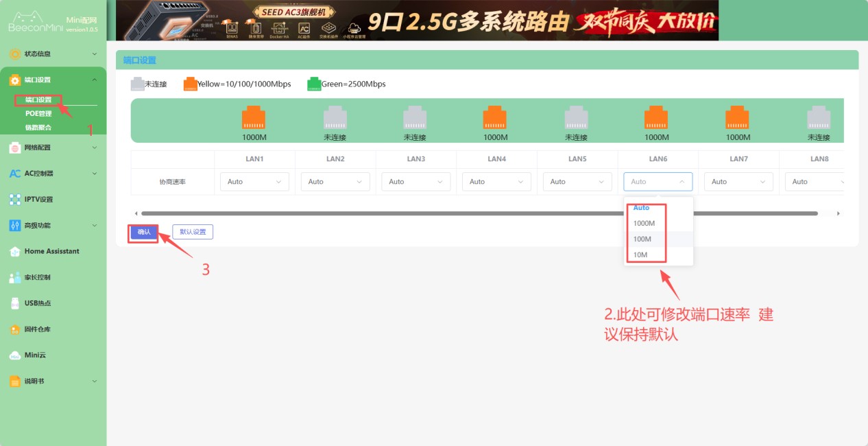Click the blue 确认 button
This screenshot has height=446, width=868.
pyautogui.click(x=144, y=232)
